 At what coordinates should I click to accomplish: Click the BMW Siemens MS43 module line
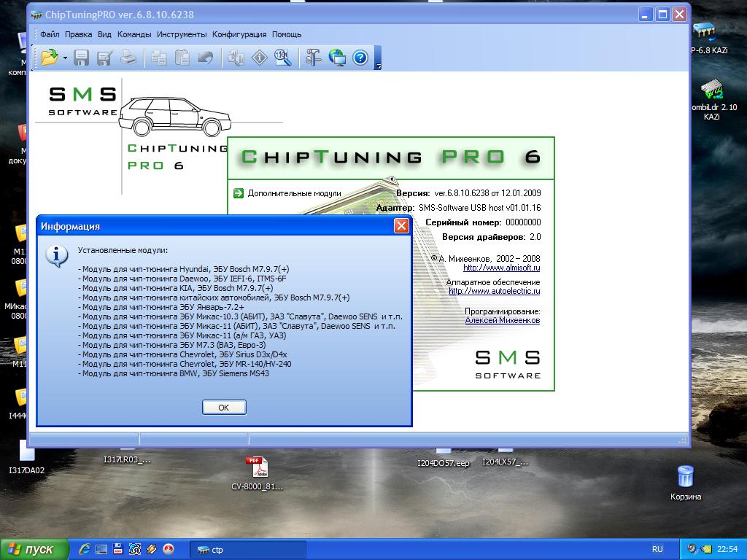(174, 374)
